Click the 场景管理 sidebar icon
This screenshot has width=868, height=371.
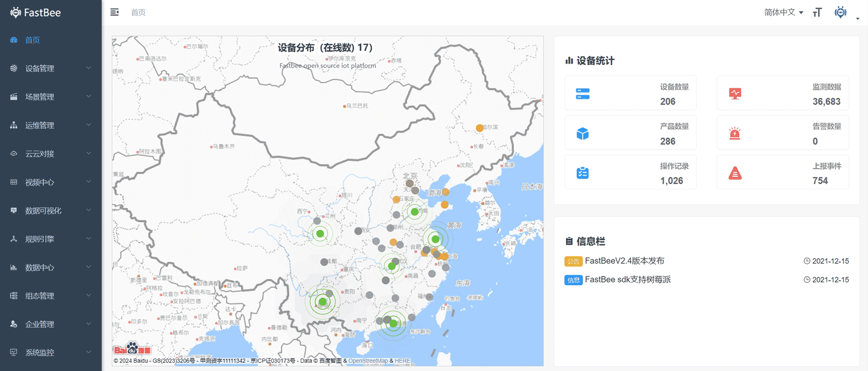click(14, 97)
